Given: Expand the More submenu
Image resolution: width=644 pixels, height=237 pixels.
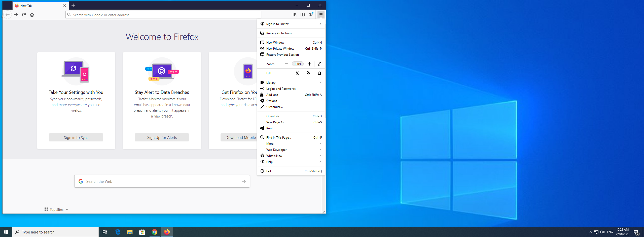Looking at the screenshot, I should click(291, 143).
